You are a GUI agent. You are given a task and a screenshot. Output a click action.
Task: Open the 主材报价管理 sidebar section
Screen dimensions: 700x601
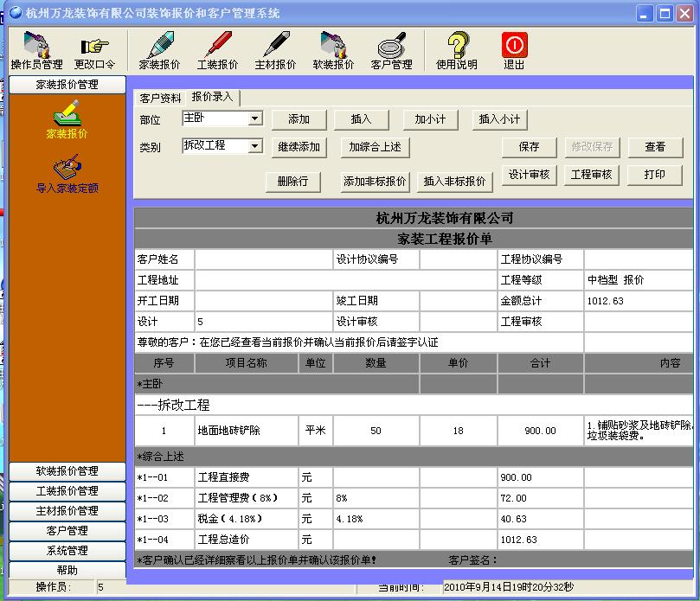tap(67, 511)
